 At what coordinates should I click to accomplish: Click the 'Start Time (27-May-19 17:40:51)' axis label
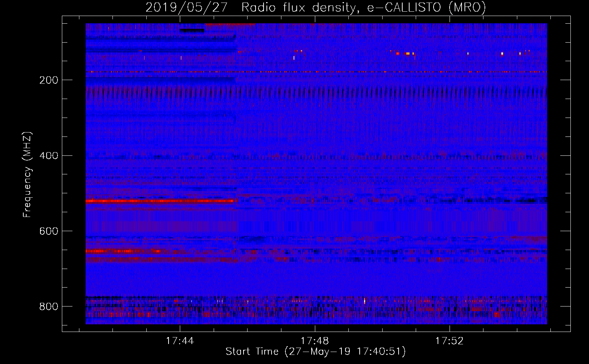point(316,352)
